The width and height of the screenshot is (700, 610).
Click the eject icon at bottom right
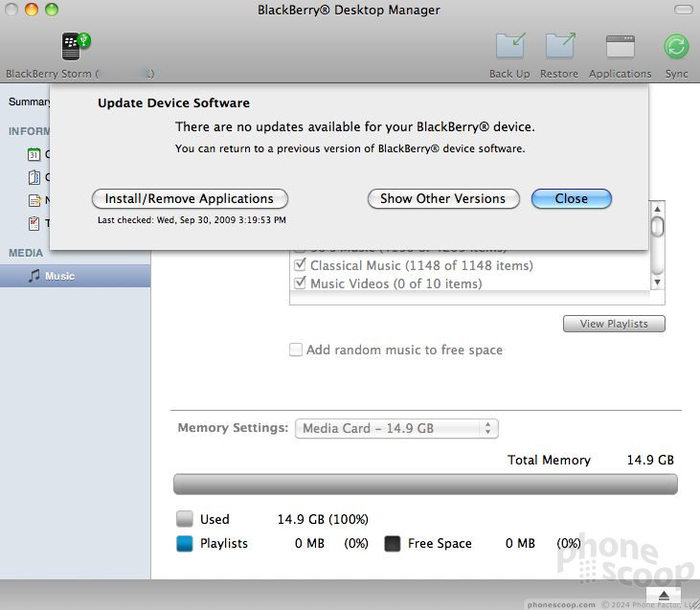pyautogui.click(x=664, y=596)
